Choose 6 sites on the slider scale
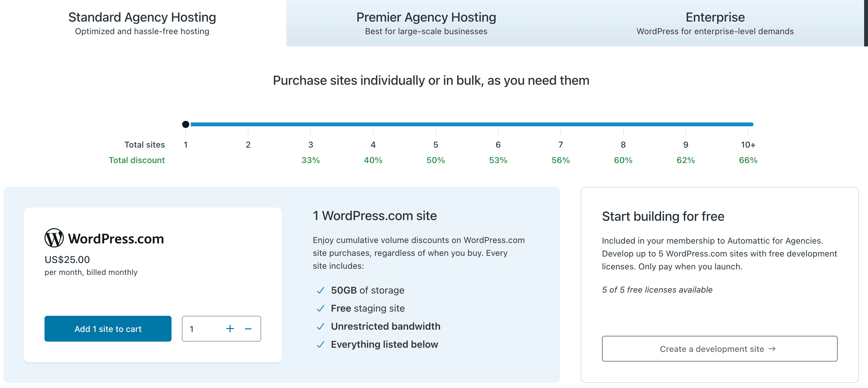 tap(498, 145)
